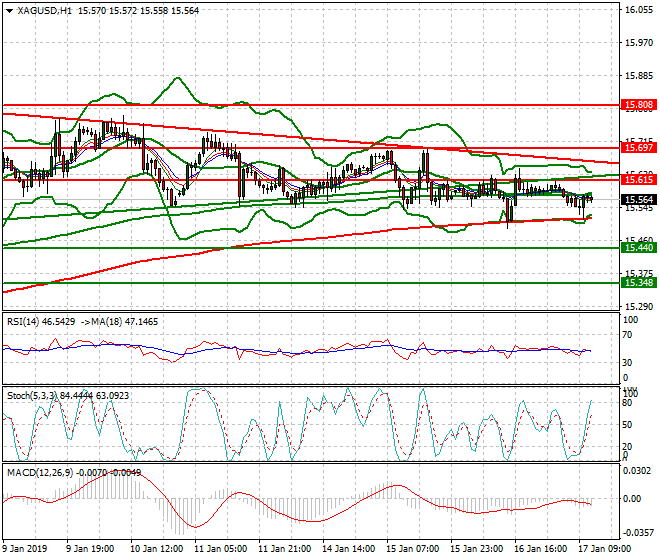Click the 16.055 price scale value
This screenshot has height=560, width=660.
[639, 10]
